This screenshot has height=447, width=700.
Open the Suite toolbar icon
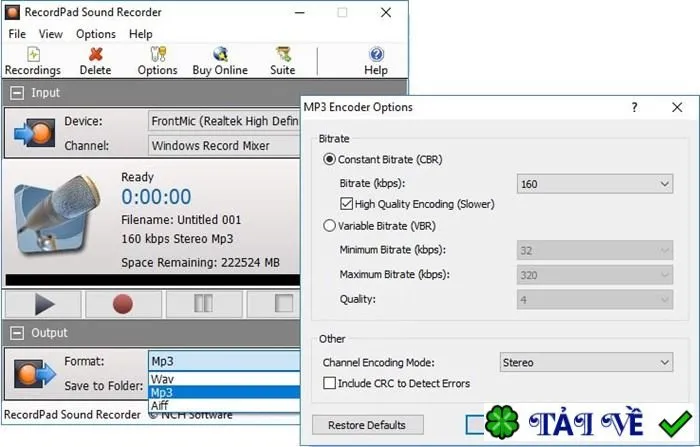pyautogui.click(x=283, y=62)
